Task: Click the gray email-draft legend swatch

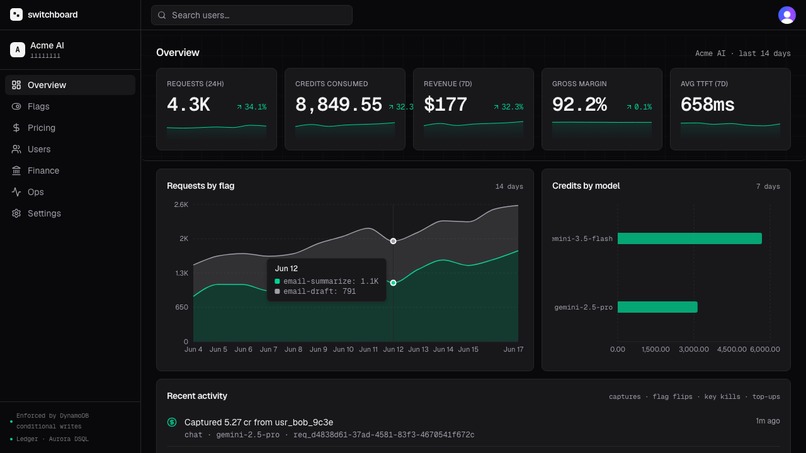Action: click(x=278, y=292)
